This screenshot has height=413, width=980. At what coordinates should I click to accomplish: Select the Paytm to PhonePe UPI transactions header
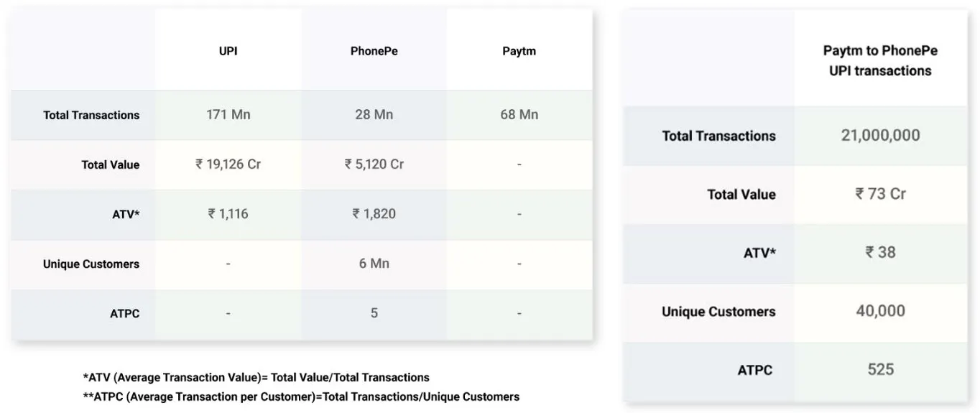pos(880,60)
